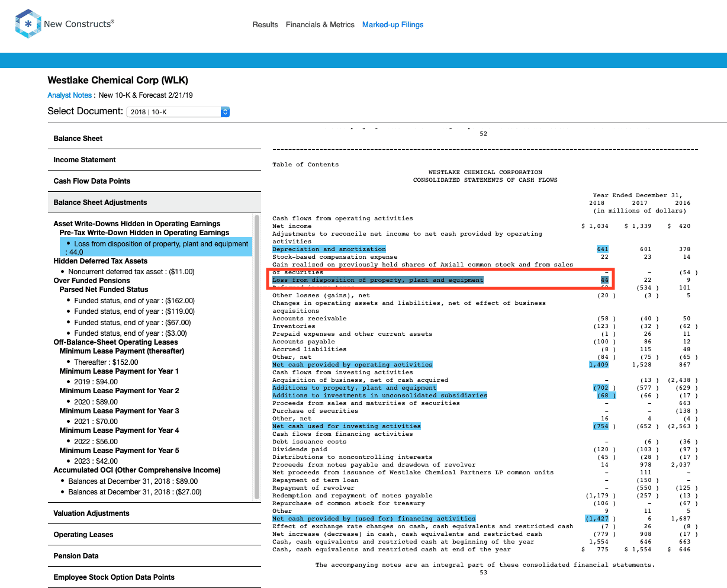Click the Repurchase of common stock for treasury line
727x588 pixels.
pos(348,503)
